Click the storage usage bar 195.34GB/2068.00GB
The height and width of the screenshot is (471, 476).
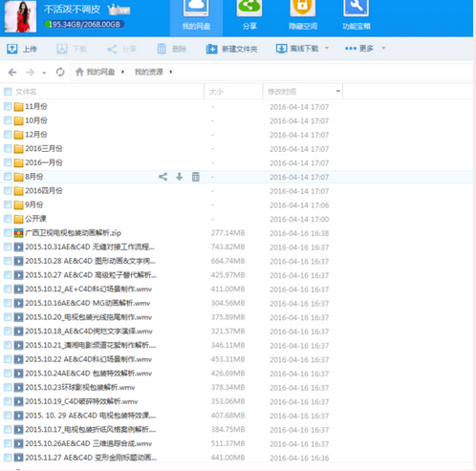(84, 24)
